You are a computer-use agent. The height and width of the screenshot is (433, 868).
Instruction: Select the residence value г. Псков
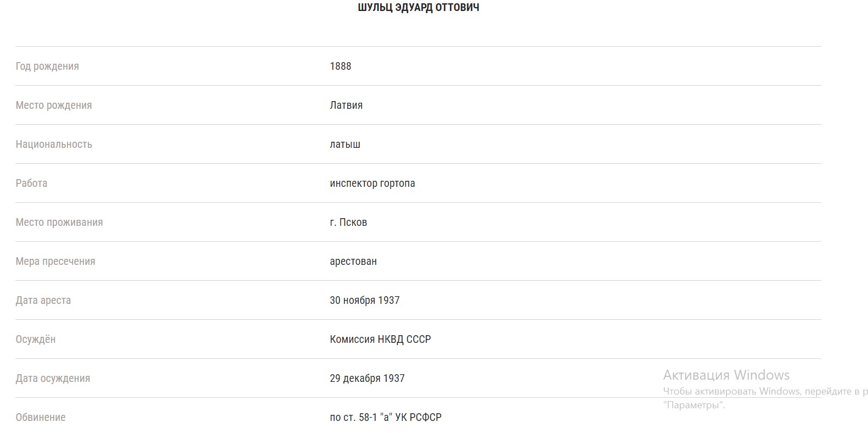click(x=348, y=222)
